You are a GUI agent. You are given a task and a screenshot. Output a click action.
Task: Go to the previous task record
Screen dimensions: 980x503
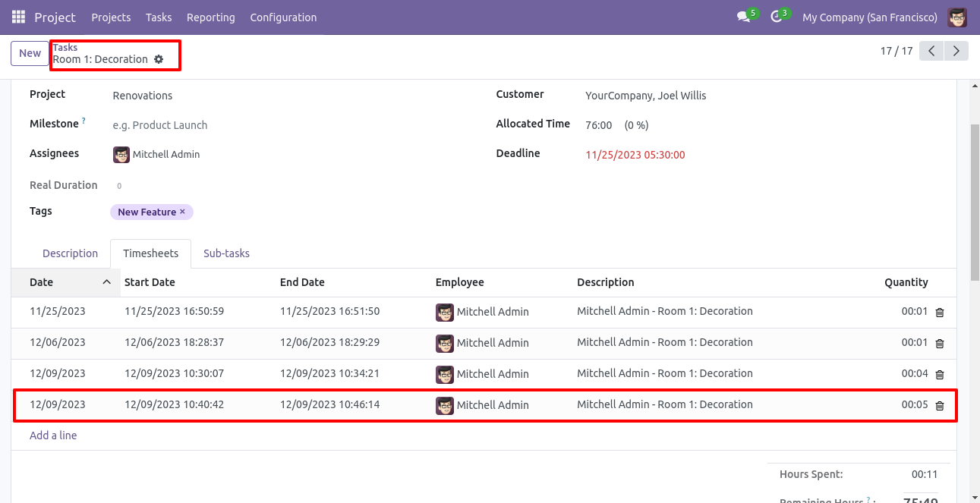pos(931,51)
